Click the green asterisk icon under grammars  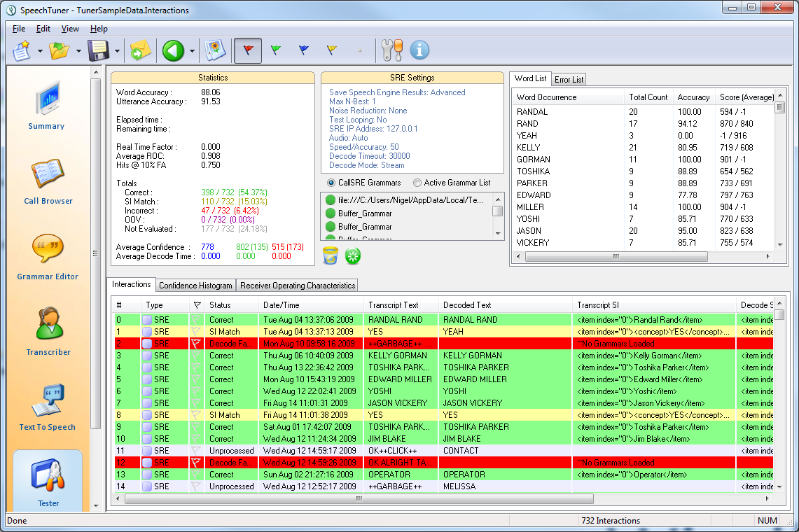pyautogui.click(x=353, y=255)
